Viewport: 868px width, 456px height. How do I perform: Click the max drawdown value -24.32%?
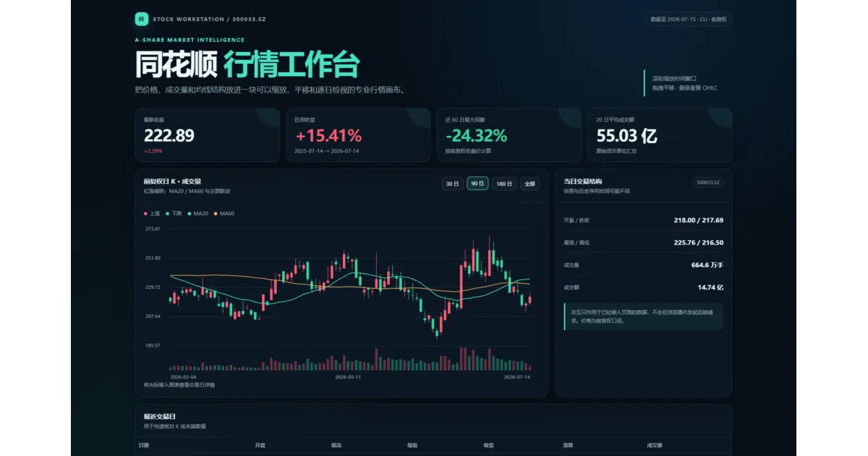coord(476,135)
